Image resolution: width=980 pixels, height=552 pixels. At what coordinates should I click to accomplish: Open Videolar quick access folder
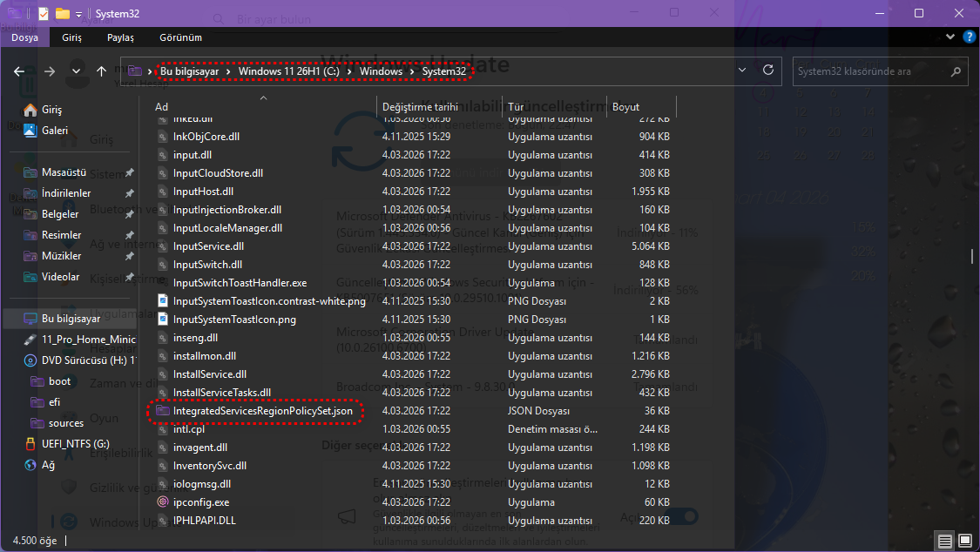(x=60, y=277)
